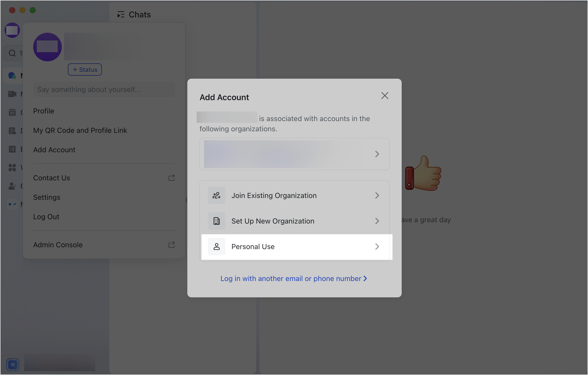Select the Email list icon in the sidebar
The width and height of the screenshot is (588, 375).
pyautogui.click(x=12, y=149)
